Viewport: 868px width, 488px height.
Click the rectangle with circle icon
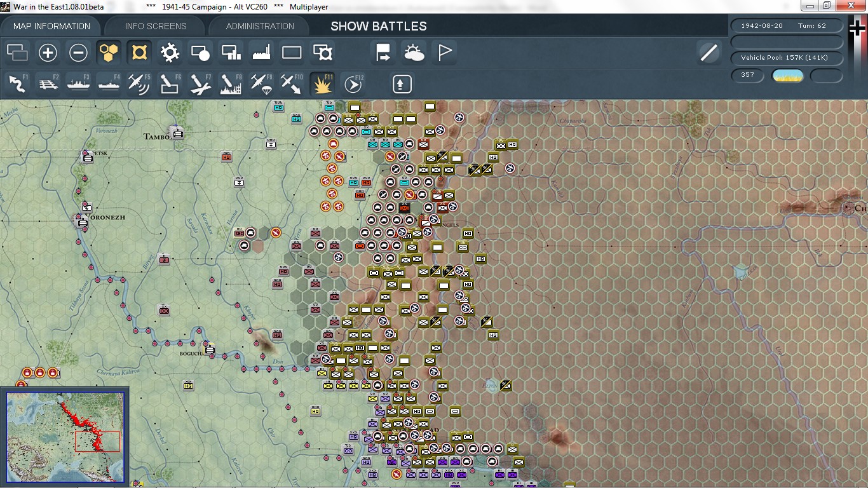pos(200,52)
